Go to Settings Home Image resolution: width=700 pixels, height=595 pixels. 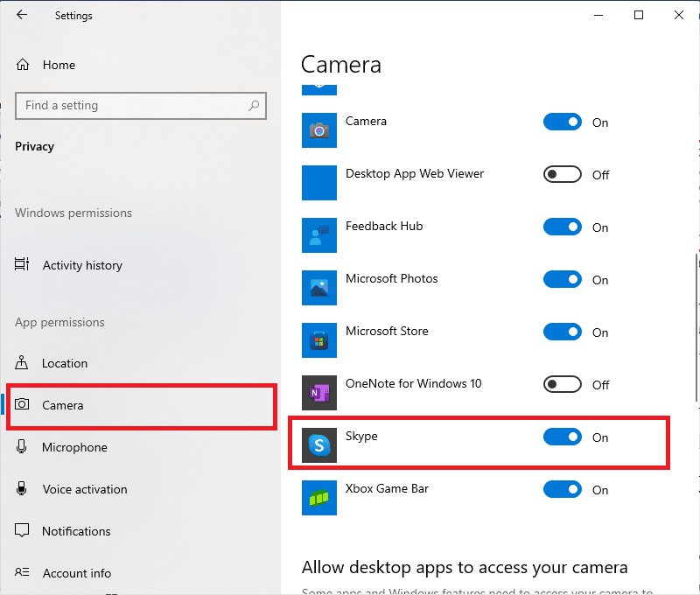59,65
